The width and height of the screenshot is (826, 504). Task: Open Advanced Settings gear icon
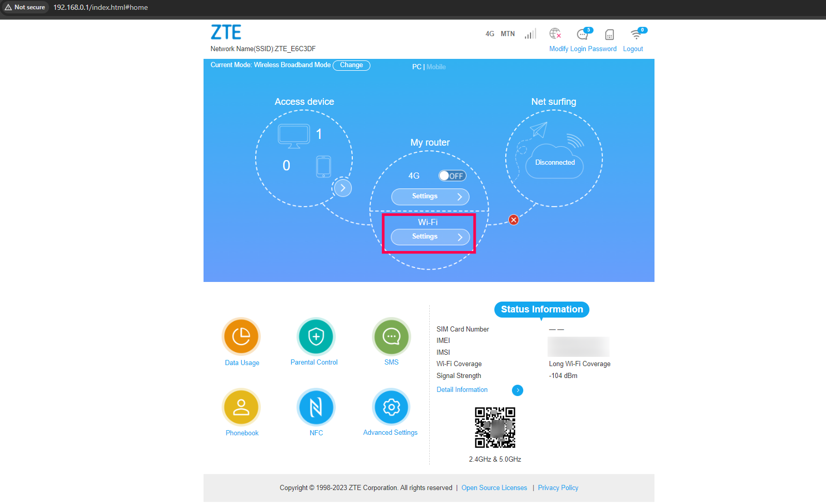pos(392,407)
